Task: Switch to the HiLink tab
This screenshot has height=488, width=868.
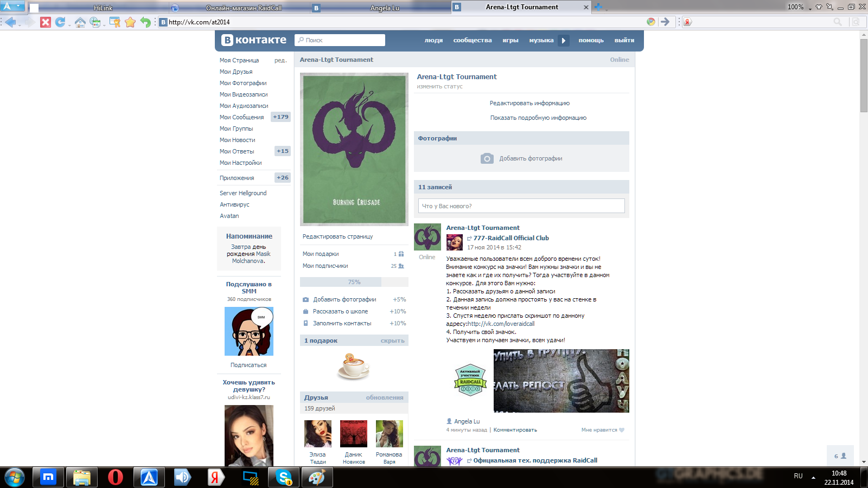Action: [x=98, y=8]
